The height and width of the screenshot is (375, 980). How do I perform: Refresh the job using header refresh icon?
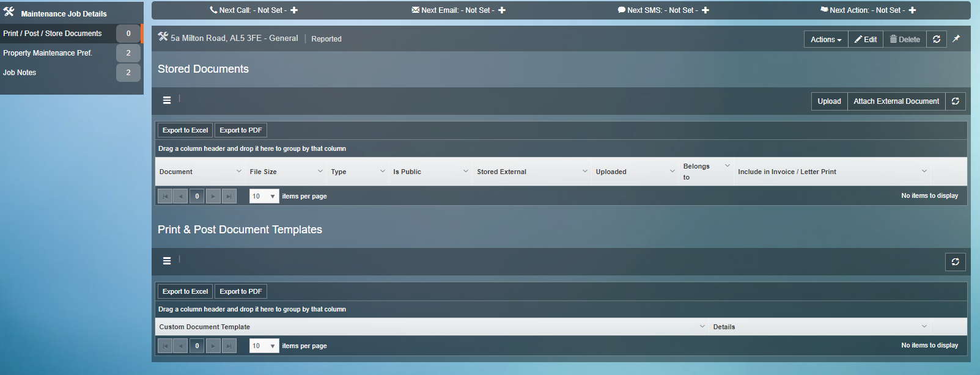coord(937,39)
